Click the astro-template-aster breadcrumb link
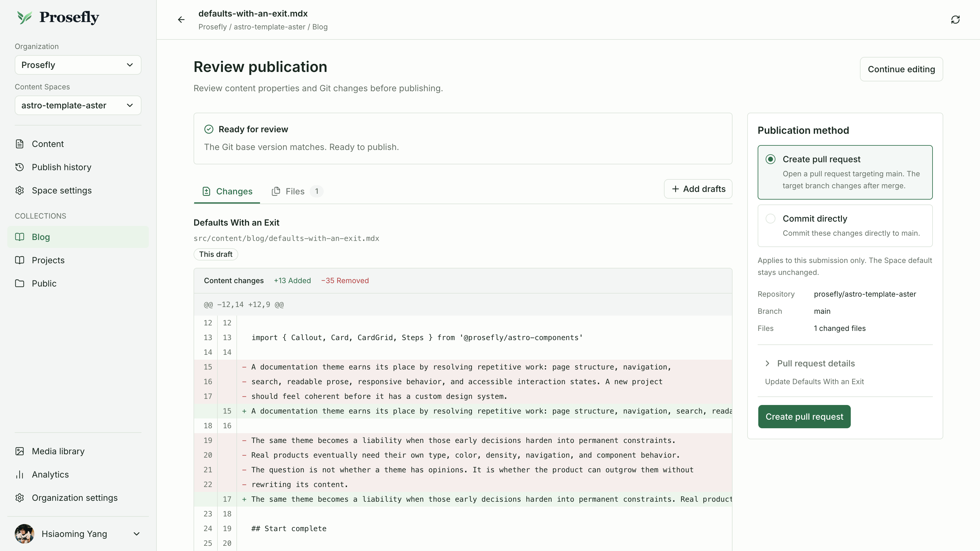This screenshot has width=980, height=551. point(269,27)
